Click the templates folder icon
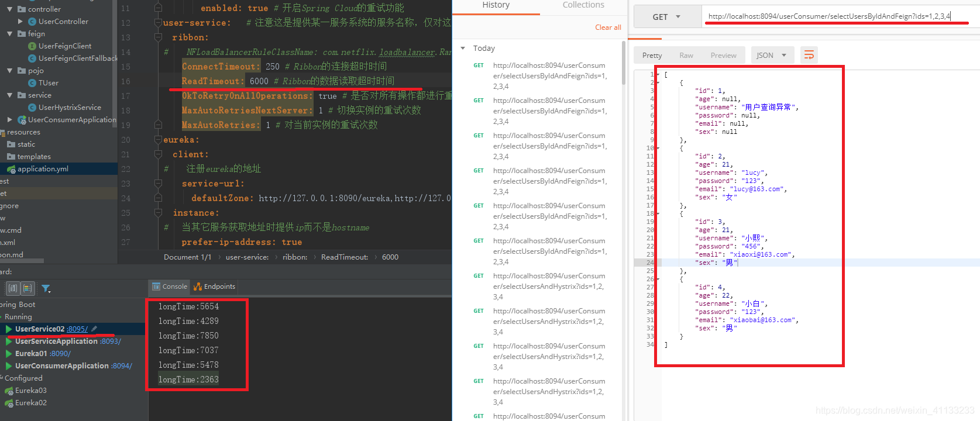This screenshot has height=421, width=980. click(x=11, y=157)
